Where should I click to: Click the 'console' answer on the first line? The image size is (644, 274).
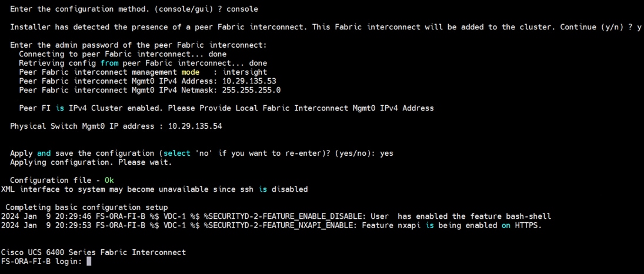pos(242,9)
